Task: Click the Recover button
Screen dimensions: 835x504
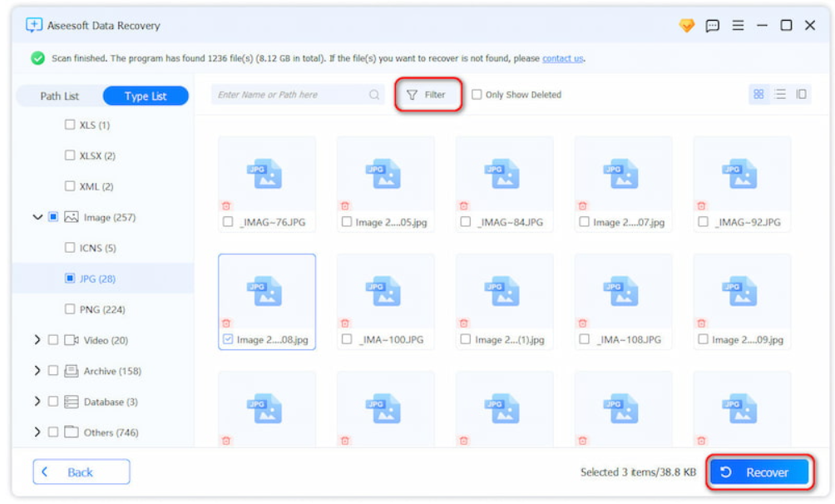Action: [x=758, y=472]
